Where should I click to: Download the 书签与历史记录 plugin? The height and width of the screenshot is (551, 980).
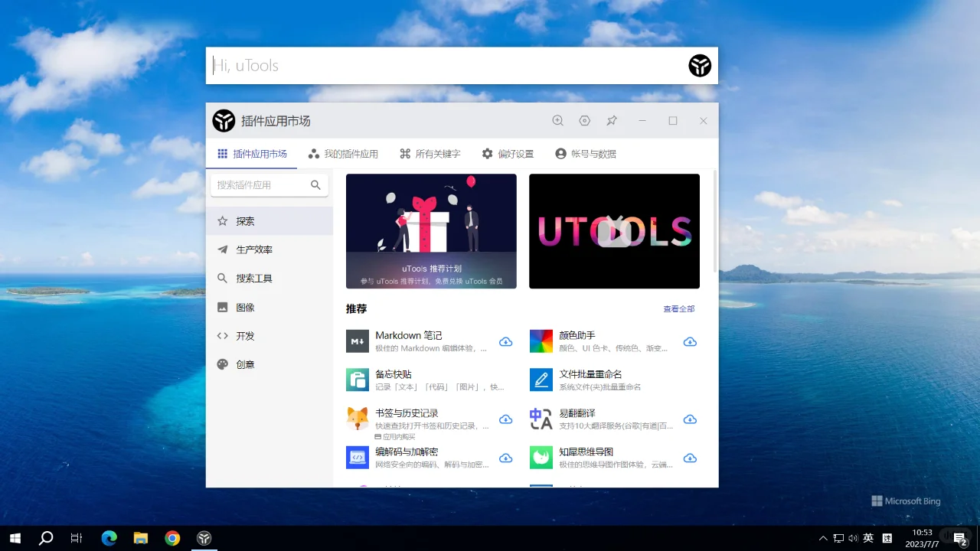pos(505,419)
